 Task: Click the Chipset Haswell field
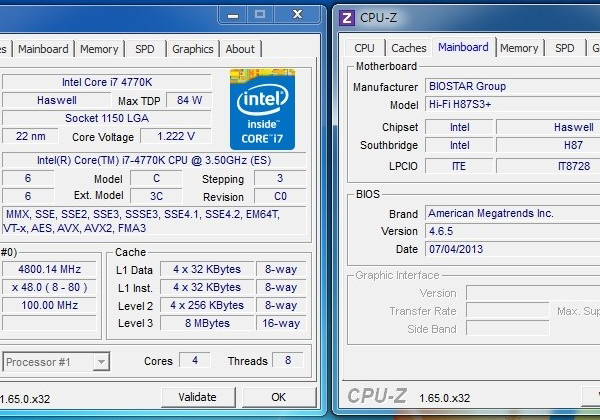point(548,127)
